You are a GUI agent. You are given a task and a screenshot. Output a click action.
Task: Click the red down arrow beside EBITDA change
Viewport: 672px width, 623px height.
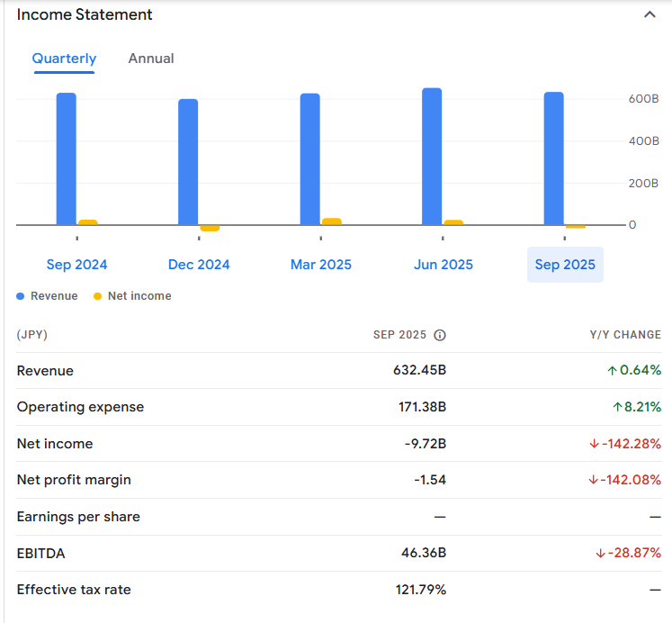pyautogui.click(x=600, y=554)
